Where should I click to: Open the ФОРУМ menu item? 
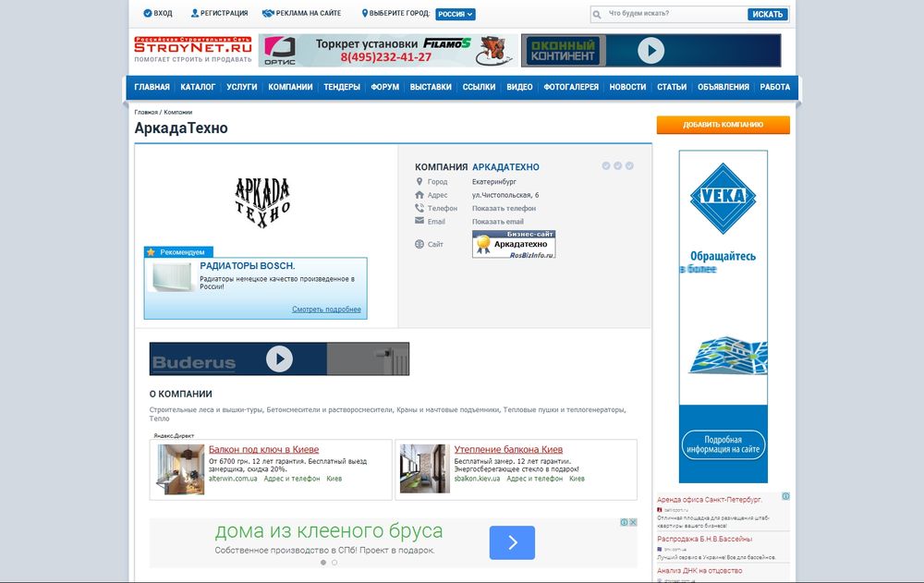(384, 87)
